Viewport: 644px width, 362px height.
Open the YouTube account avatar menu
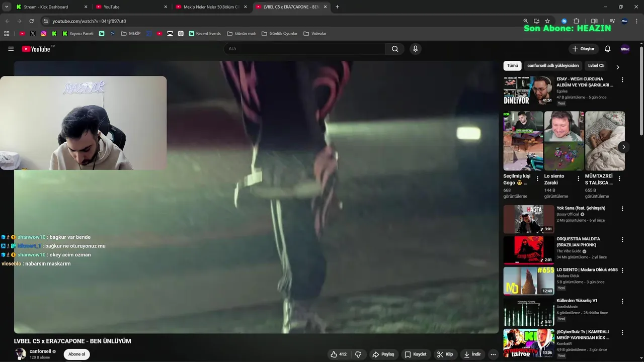[625, 49]
